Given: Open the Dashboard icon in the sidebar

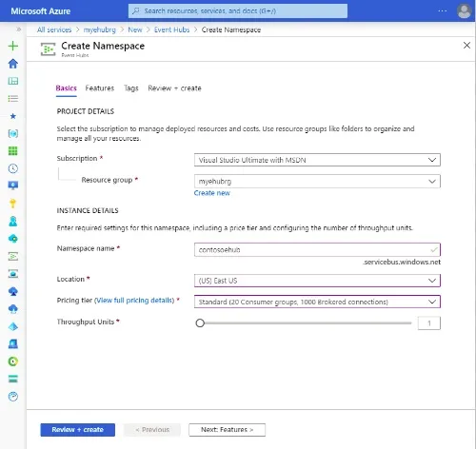Looking at the screenshot, I should click(13, 81).
